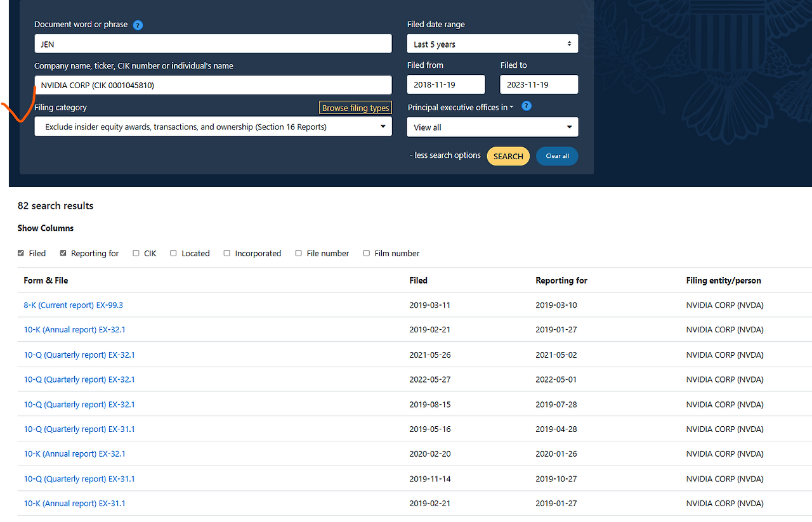Click the Filing entity/person column header
Screen dimensions: 812x522
(x=724, y=280)
